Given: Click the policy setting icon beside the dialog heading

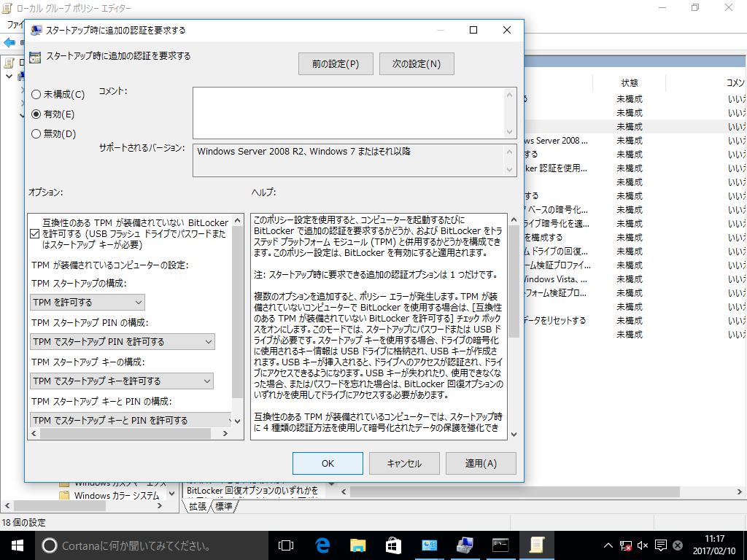Looking at the screenshot, I should click(x=35, y=57).
